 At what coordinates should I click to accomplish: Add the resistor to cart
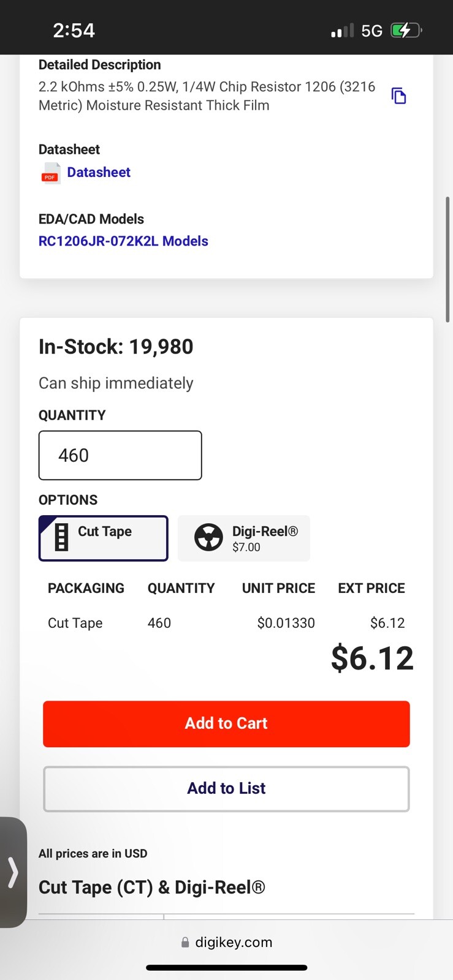[226, 724]
